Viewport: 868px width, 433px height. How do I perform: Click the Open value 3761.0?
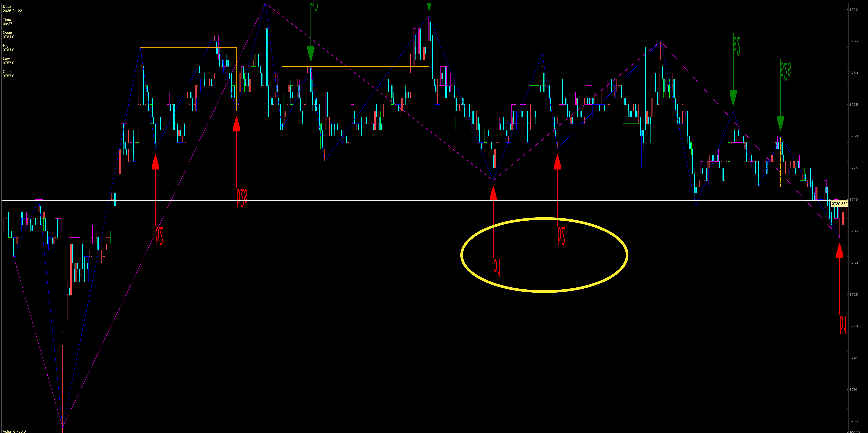[8, 37]
